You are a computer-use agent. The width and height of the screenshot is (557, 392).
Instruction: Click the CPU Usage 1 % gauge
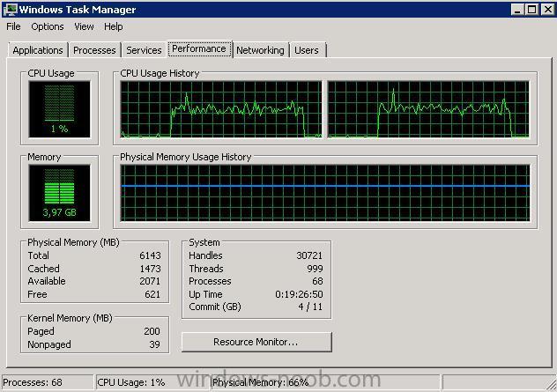pos(59,109)
